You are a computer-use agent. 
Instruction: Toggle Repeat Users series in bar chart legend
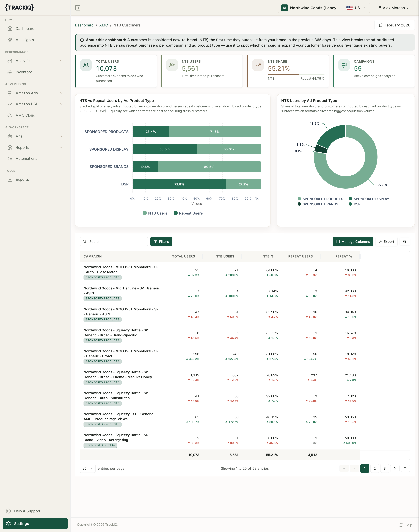[188, 213]
